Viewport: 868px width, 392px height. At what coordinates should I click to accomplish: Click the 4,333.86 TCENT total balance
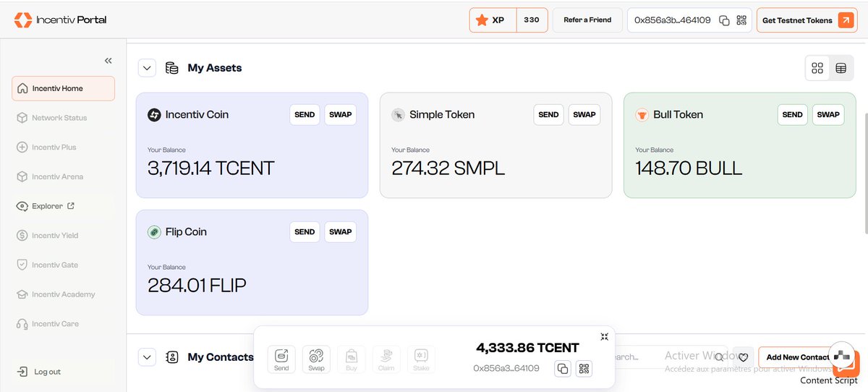click(x=527, y=348)
